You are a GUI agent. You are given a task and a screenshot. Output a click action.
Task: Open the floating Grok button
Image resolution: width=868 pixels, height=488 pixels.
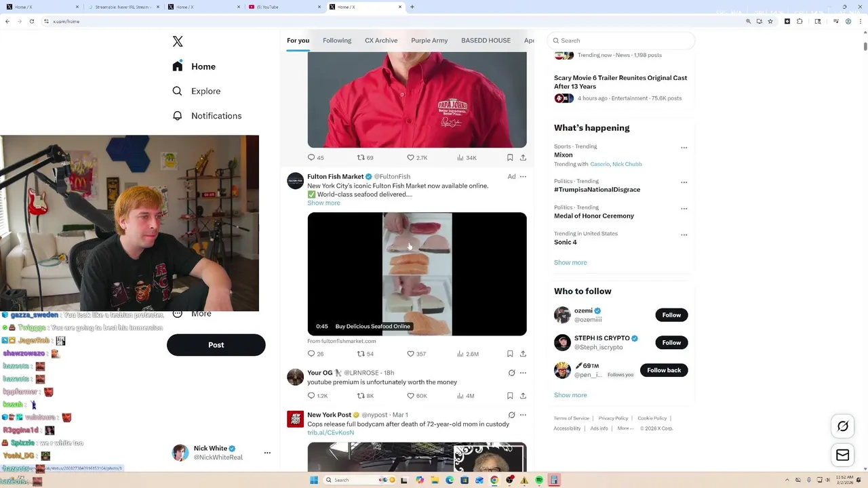pos(843,426)
